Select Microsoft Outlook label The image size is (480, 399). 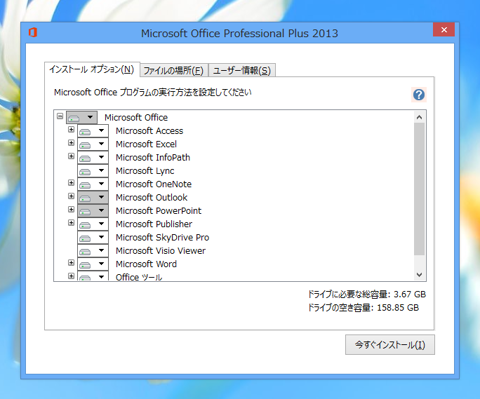(x=151, y=197)
